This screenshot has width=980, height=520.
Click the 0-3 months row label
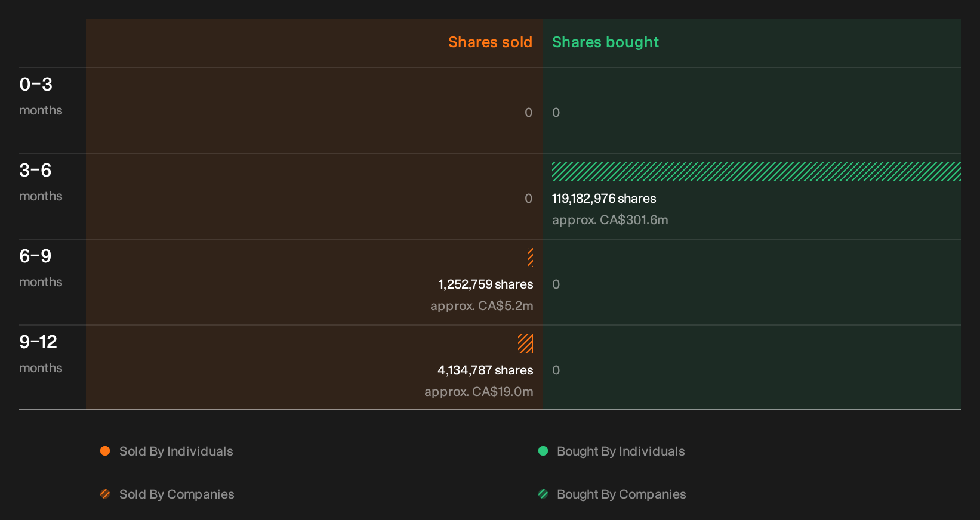coord(41,97)
